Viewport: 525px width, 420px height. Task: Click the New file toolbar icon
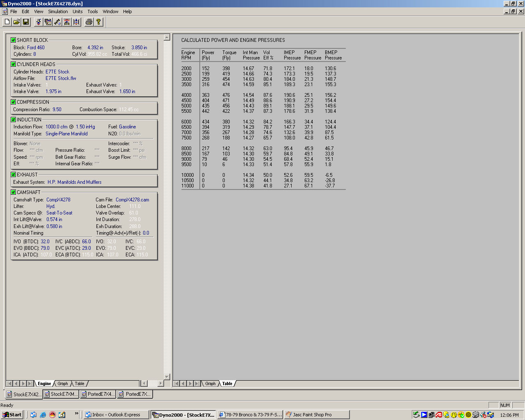pyautogui.click(x=7, y=22)
